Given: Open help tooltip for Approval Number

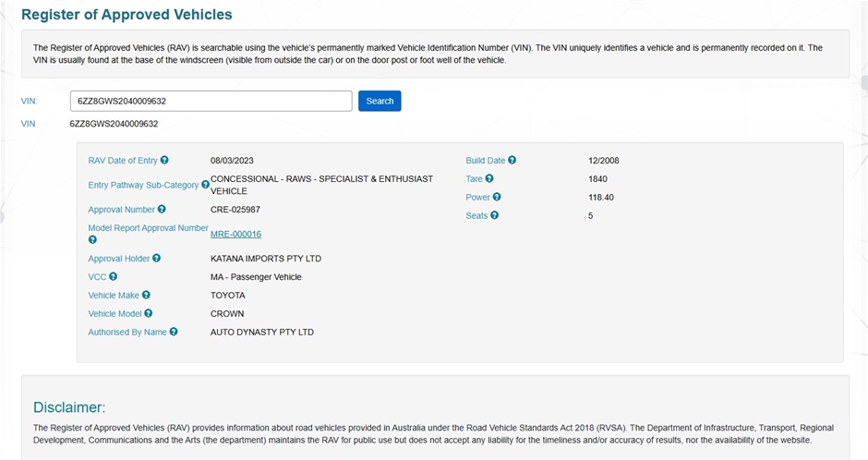Looking at the screenshot, I should point(162,210).
